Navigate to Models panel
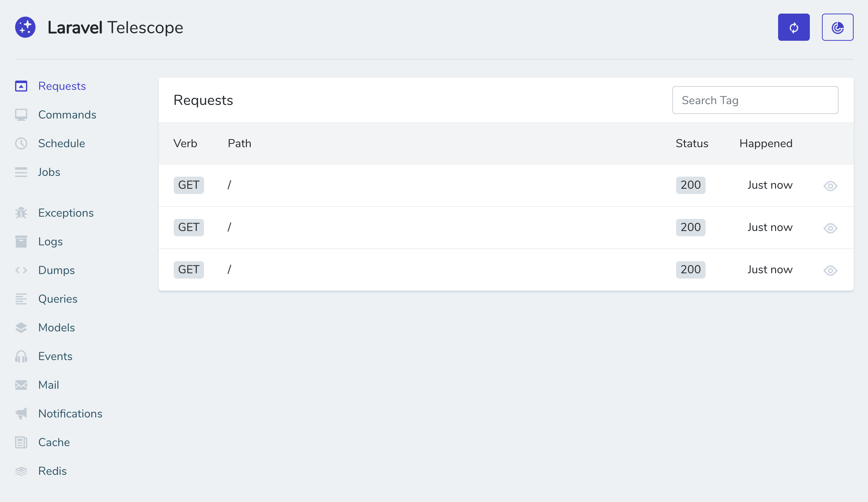Image resolution: width=868 pixels, height=502 pixels. [x=56, y=328]
